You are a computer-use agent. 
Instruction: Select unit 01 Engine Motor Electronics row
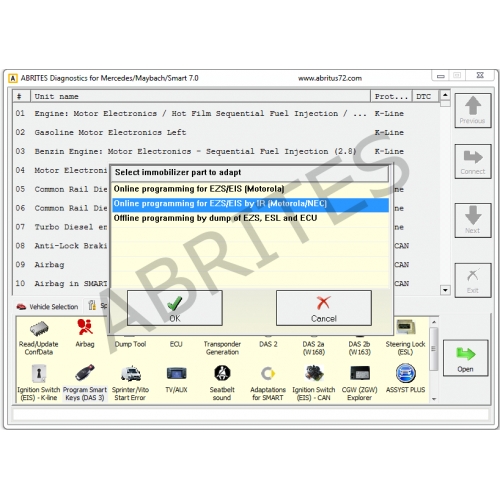(227, 113)
